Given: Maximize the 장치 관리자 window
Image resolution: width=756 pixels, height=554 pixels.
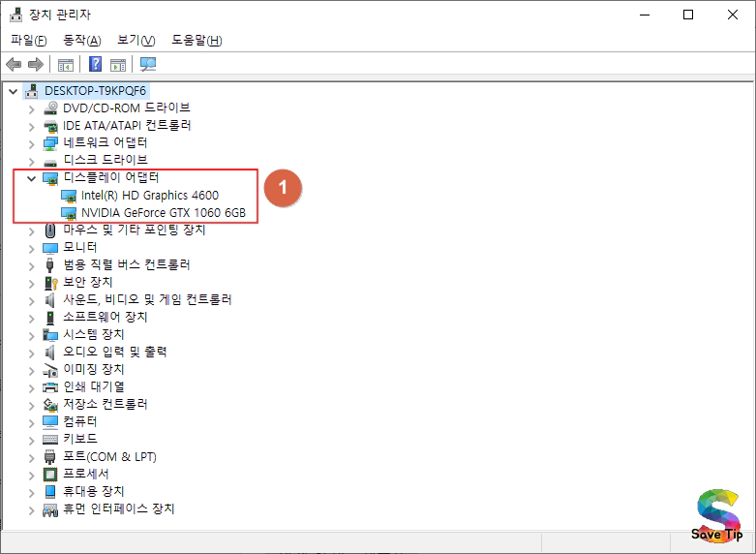Looking at the screenshot, I should tap(688, 15).
